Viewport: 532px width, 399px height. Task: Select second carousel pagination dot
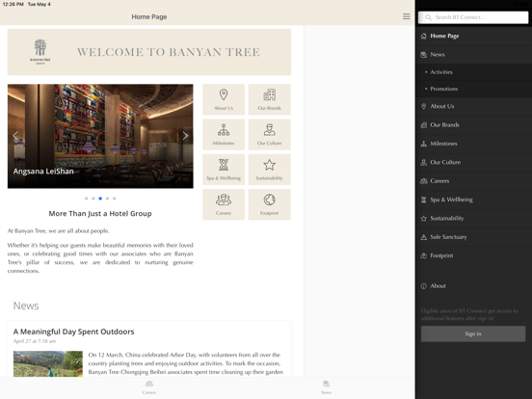tap(93, 199)
